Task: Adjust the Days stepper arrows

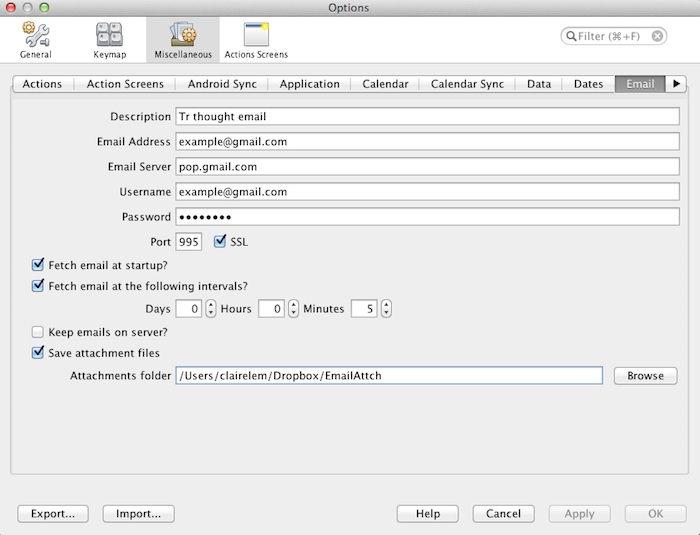Action: click(x=211, y=309)
